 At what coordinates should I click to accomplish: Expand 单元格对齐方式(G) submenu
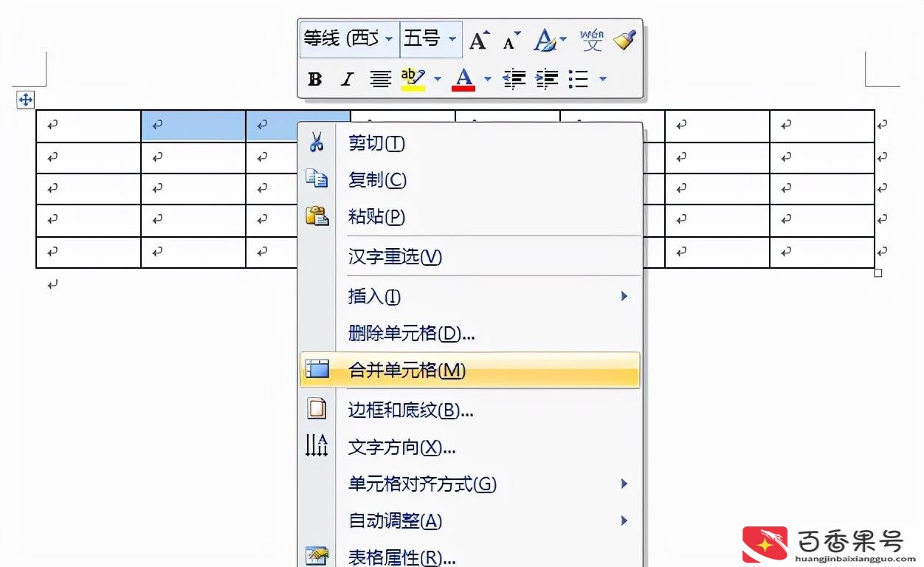(x=470, y=484)
